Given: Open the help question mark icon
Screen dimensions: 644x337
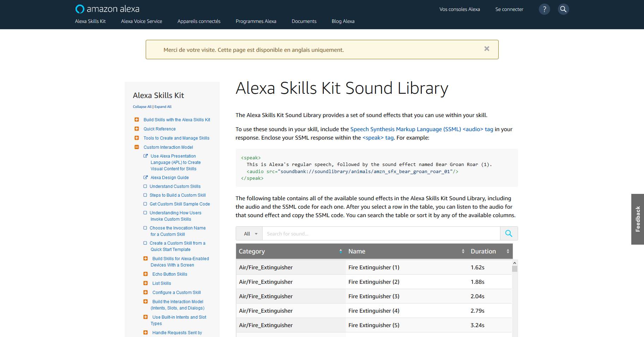Looking at the screenshot, I should point(544,9).
